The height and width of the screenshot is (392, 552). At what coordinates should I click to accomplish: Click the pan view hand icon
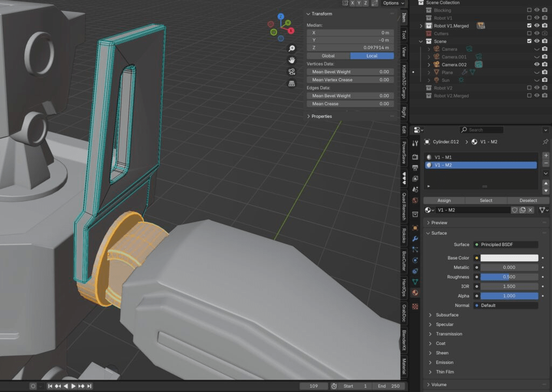pos(292,60)
